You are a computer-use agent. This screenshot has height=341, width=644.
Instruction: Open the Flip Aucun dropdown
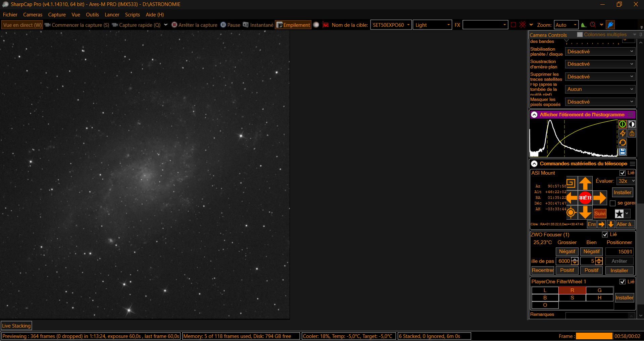[600, 89]
